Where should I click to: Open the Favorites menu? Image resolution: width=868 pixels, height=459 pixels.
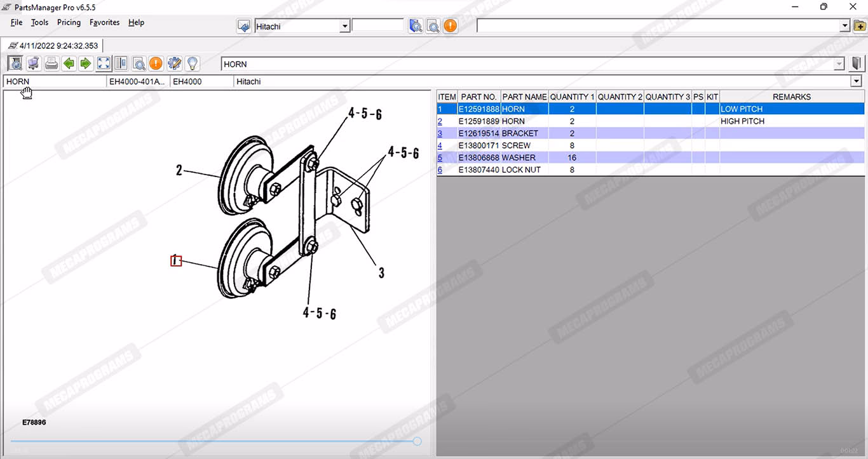[x=104, y=22]
